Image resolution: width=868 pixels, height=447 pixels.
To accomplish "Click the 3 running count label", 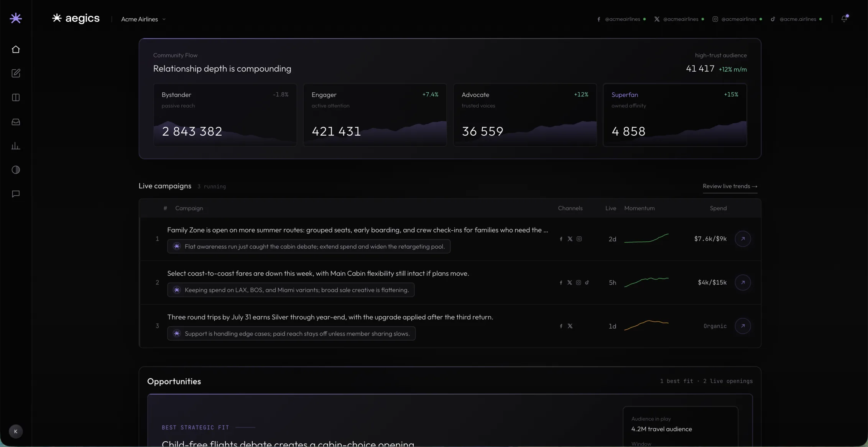I will pyautogui.click(x=212, y=187).
